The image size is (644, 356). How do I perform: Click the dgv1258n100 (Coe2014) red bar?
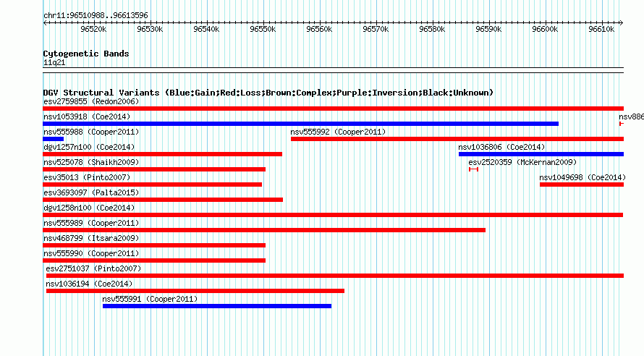tap(333, 215)
